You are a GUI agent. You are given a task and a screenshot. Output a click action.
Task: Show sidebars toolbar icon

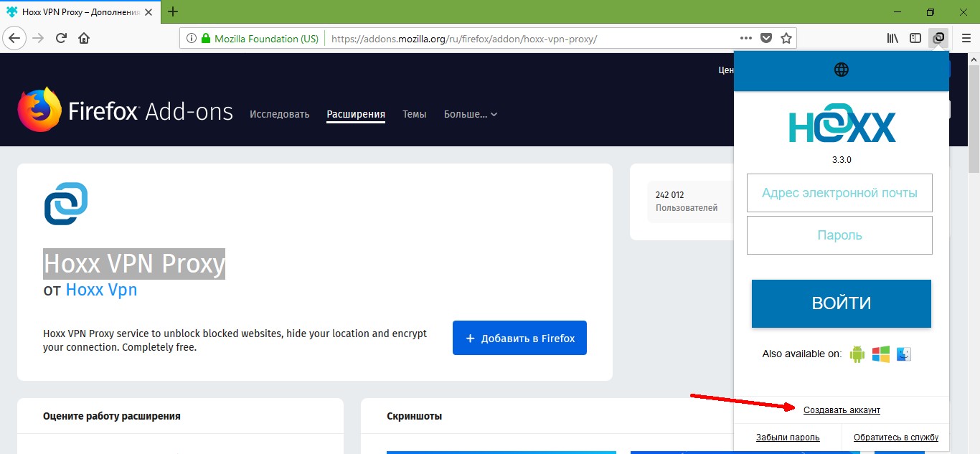point(915,38)
